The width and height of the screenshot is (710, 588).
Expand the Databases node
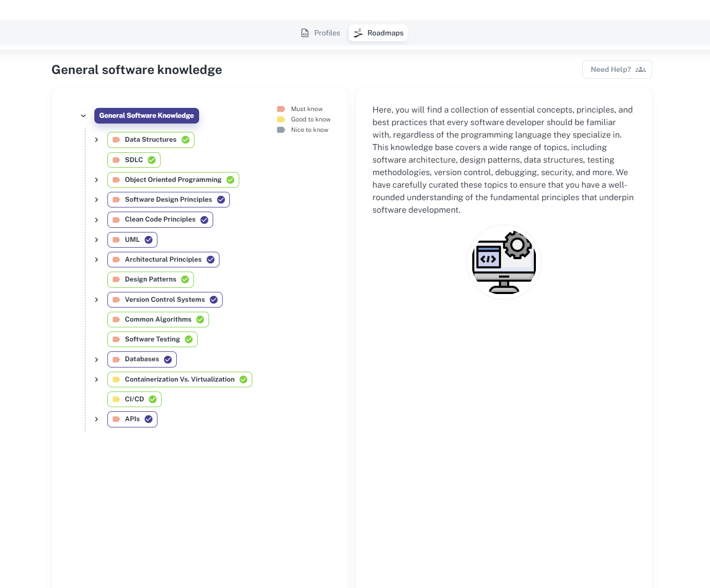(96, 359)
